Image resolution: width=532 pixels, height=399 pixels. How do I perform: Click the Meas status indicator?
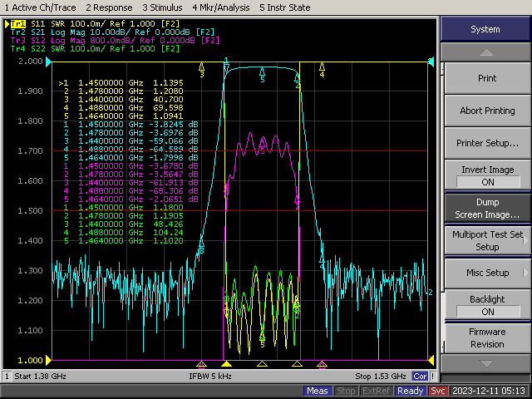click(x=318, y=392)
